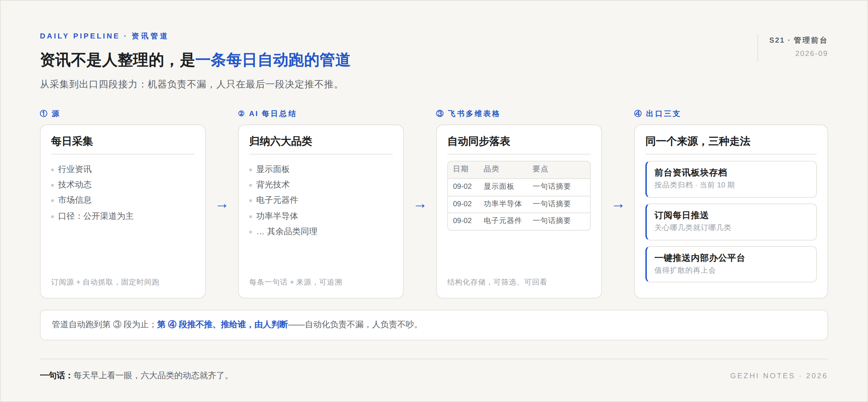
Task: Click the arrow between 每日采集 and 归纳六大品类
Action: coord(222,206)
